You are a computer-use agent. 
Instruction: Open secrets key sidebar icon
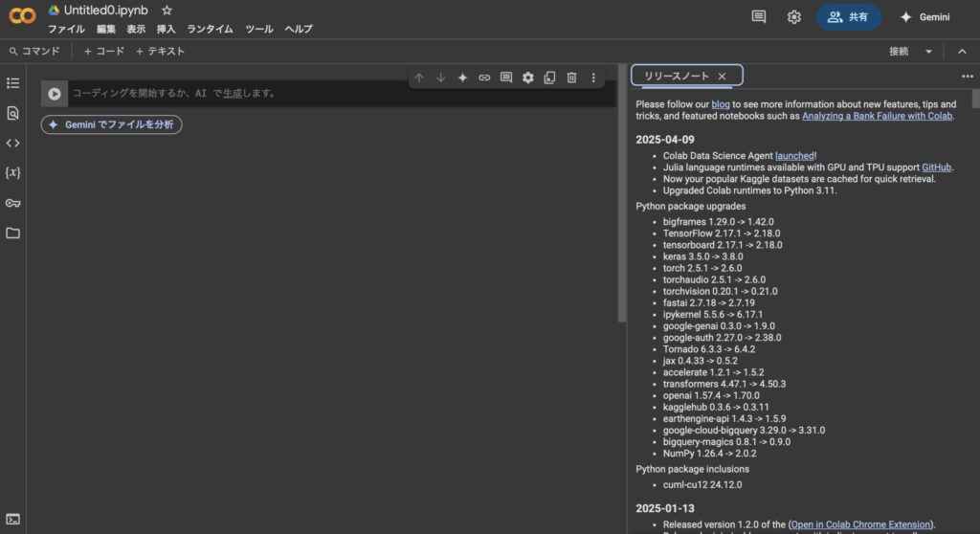pyautogui.click(x=12, y=203)
